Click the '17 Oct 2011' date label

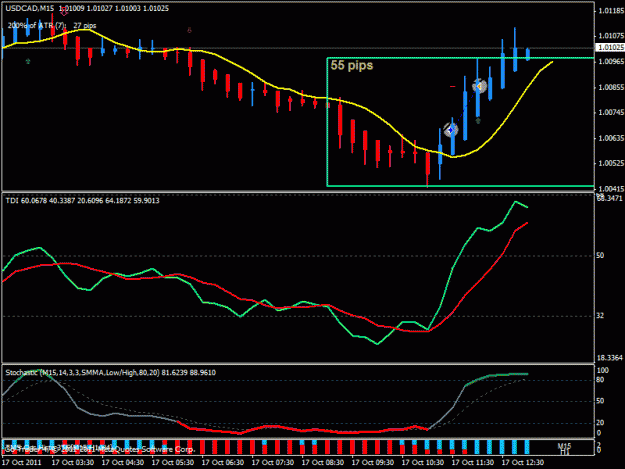click(22, 462)
